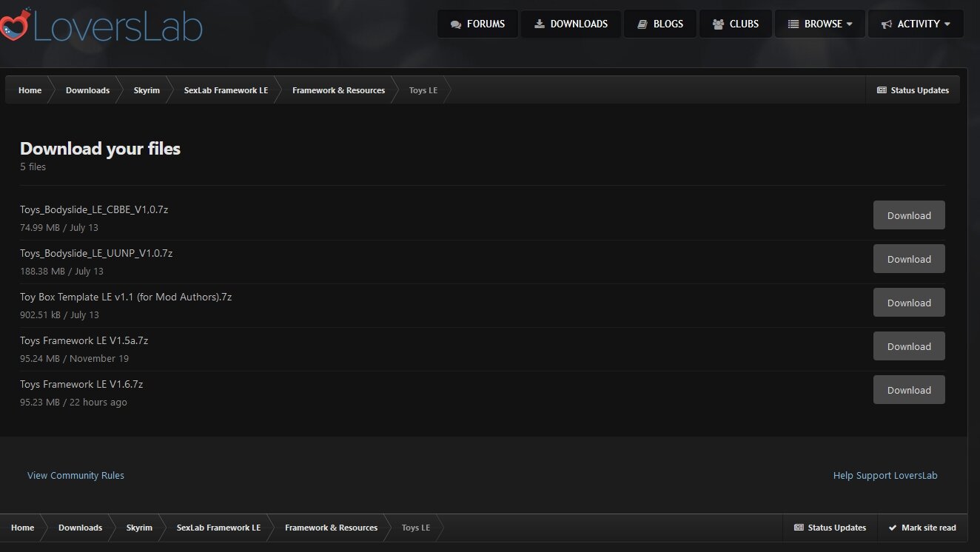980x552 pixels.
Task: Open Framework & Resources in top breadcrumb
Action: [338, 90]
